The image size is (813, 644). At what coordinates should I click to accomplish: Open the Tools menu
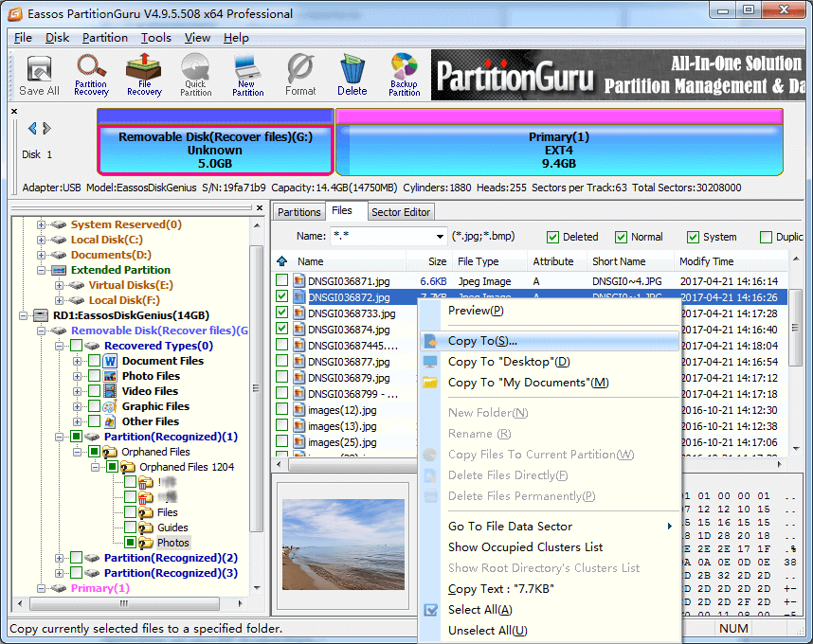(x=156, y=38)
